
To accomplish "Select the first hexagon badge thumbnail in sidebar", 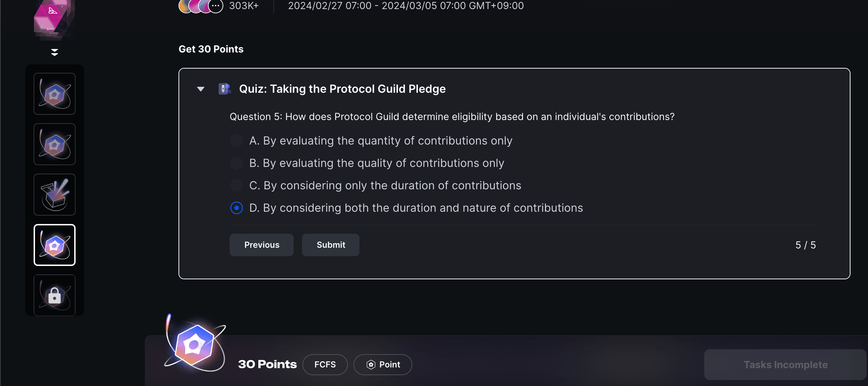I will pyautogui.click(x=55, y=94).
